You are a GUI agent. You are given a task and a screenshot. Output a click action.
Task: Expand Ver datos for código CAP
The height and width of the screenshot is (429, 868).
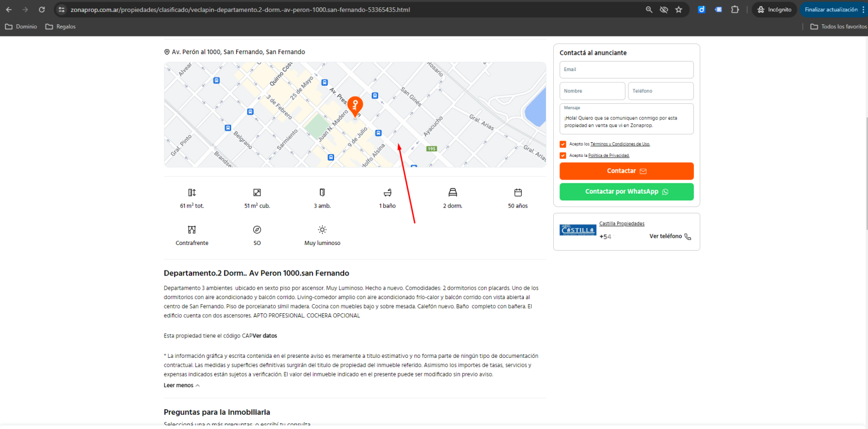(264, 335)
